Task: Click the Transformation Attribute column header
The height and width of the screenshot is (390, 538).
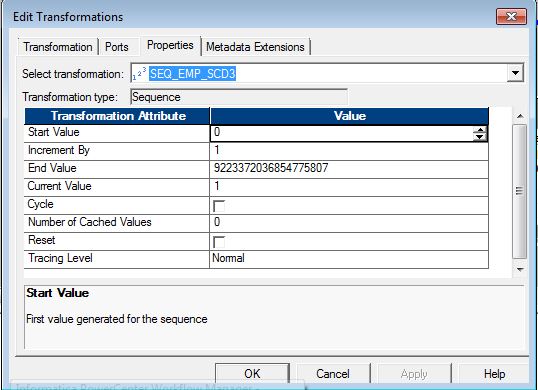Action: click(x=117, y=116)
